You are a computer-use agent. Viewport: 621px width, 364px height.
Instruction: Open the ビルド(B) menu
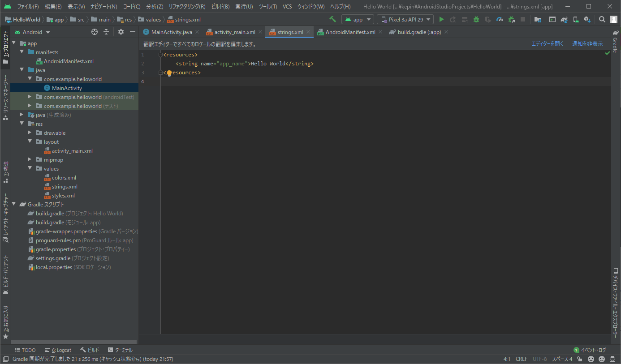[x=220, y=7]
